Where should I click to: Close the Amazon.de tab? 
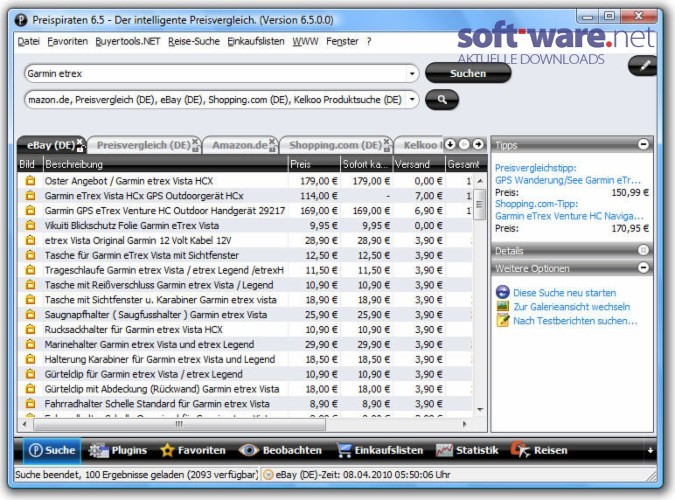pyautogui.click(x=272, y=142)
